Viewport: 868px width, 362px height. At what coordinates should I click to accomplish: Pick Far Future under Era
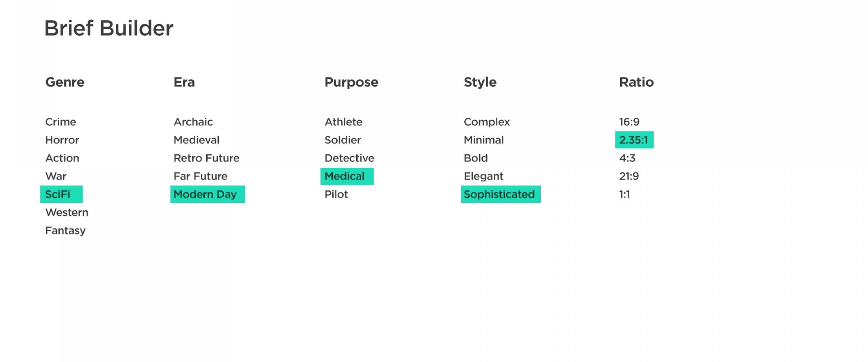point(200,176)
